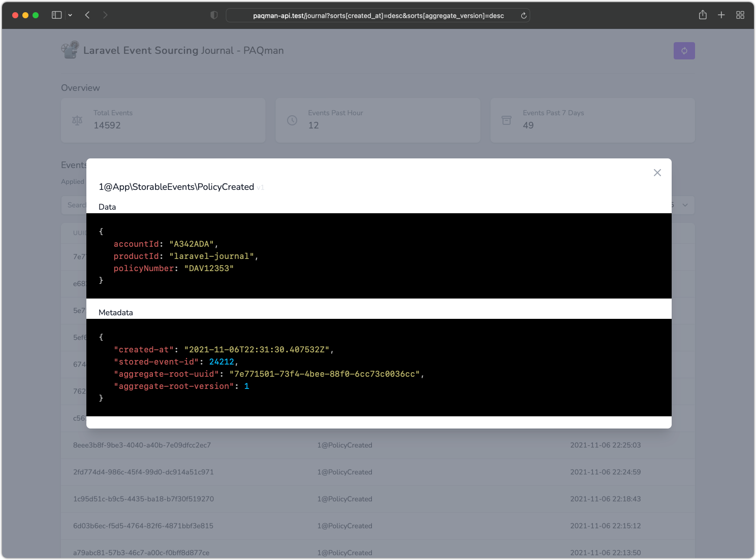Open a new browser tab
This screenshot has height=560, width=756.
tap(721, 15)
